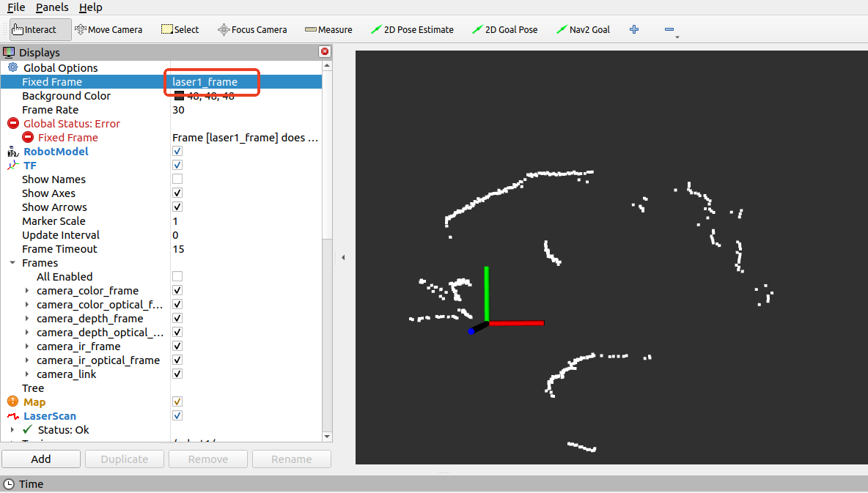The height and width of the screenshot is (493, 868).
Task: Enable the Show Names checkbox
Action: pos(177,179)
